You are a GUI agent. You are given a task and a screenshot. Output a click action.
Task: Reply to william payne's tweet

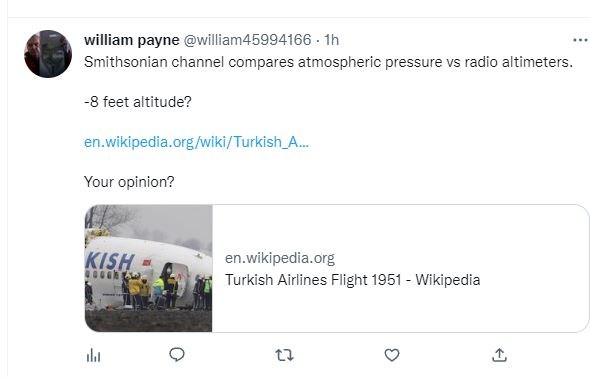177,355
